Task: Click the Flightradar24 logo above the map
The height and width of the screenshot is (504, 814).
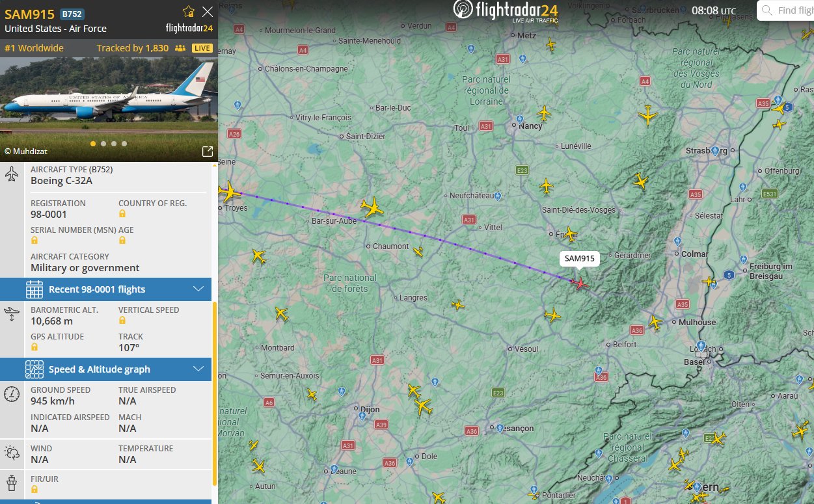Action: pos(505,10)
